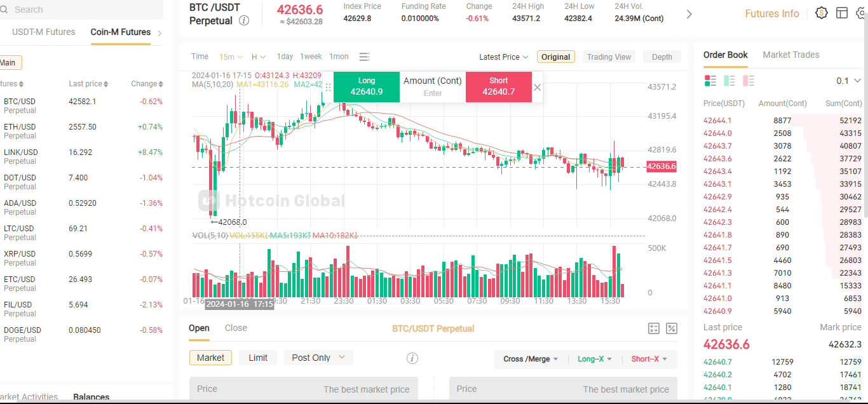Sort Futures column by name arrows
The width and height of the screenshot is (868, 404).
pos(21,84)
